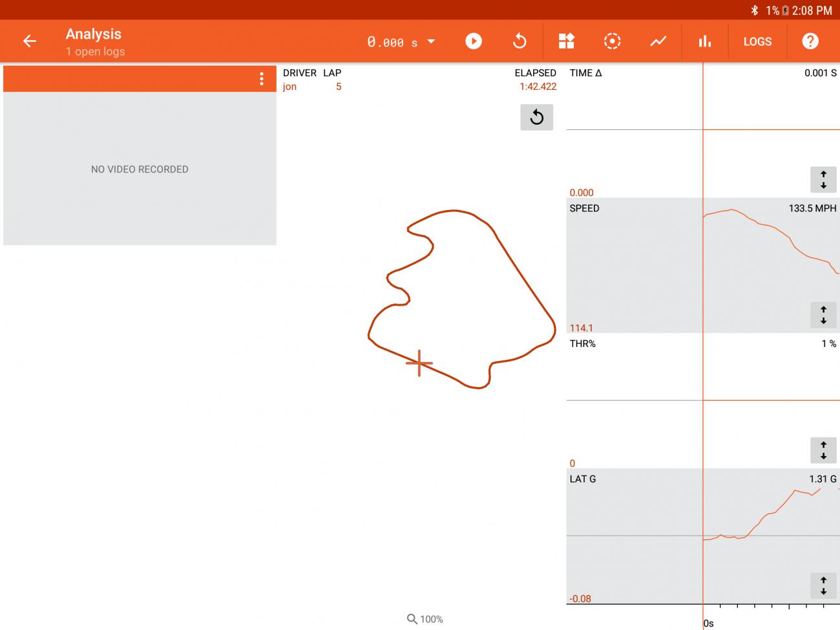The width and height of the screenshot is (840, 630).
Task: Click the 0s timeline axis marker
Action: pyautogui.click(x=708, y=623)
